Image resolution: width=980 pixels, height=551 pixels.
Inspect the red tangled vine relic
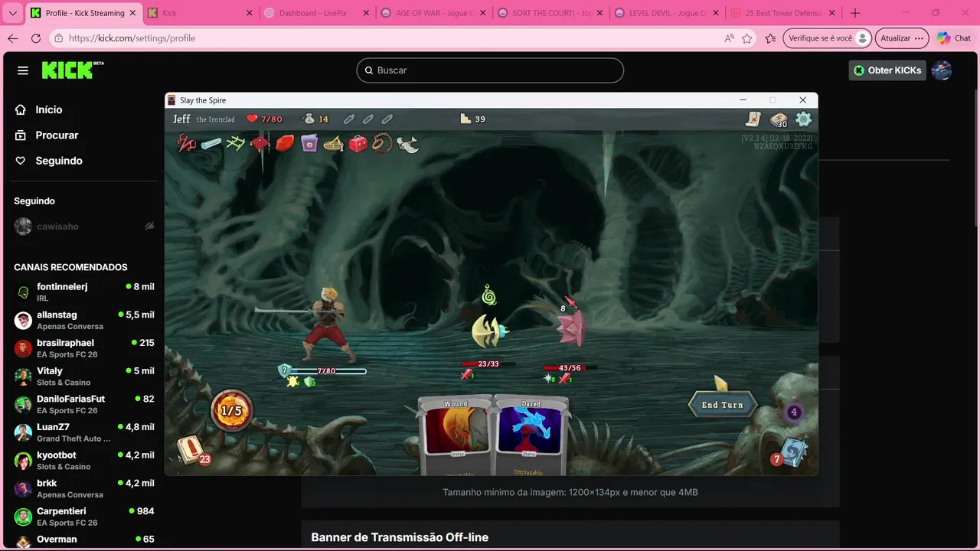click(186, 143)
